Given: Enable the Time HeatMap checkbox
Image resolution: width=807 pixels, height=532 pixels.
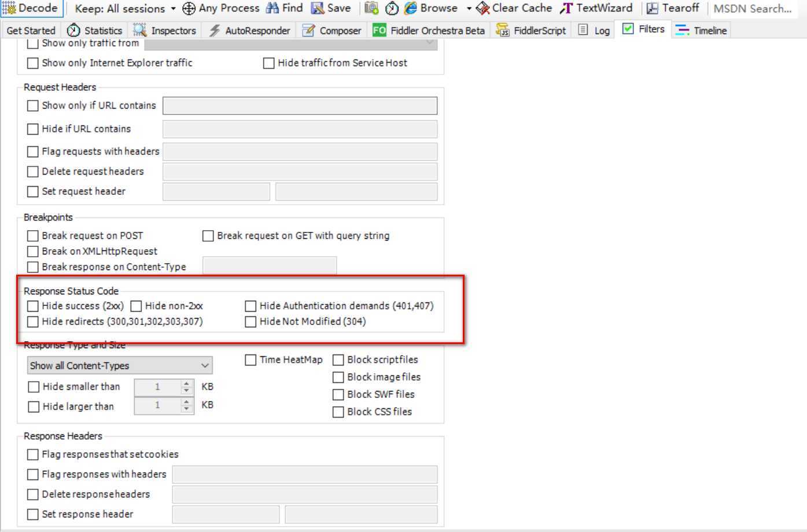Looking at the screenshot, I should (x=250, y=360).
